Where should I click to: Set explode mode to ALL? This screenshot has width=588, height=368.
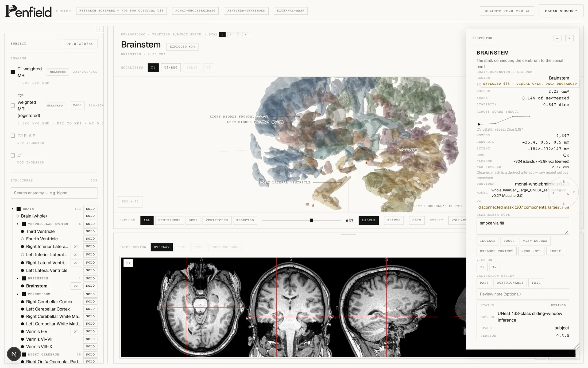147,220
